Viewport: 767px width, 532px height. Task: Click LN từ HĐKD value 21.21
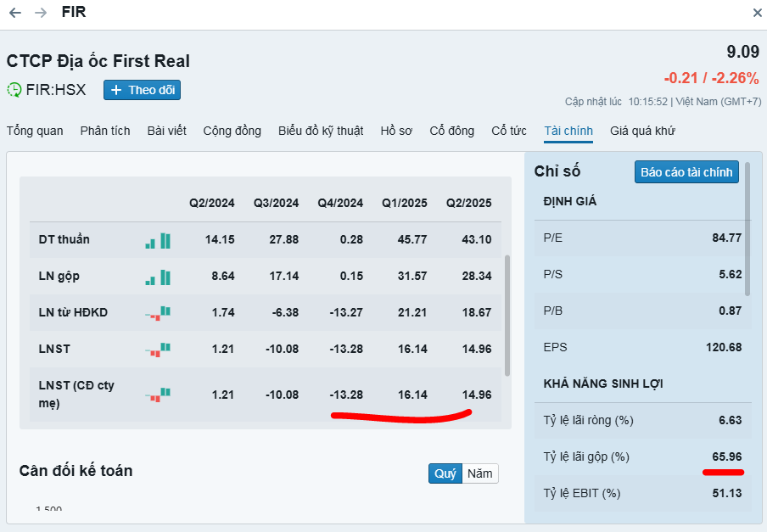412,312
